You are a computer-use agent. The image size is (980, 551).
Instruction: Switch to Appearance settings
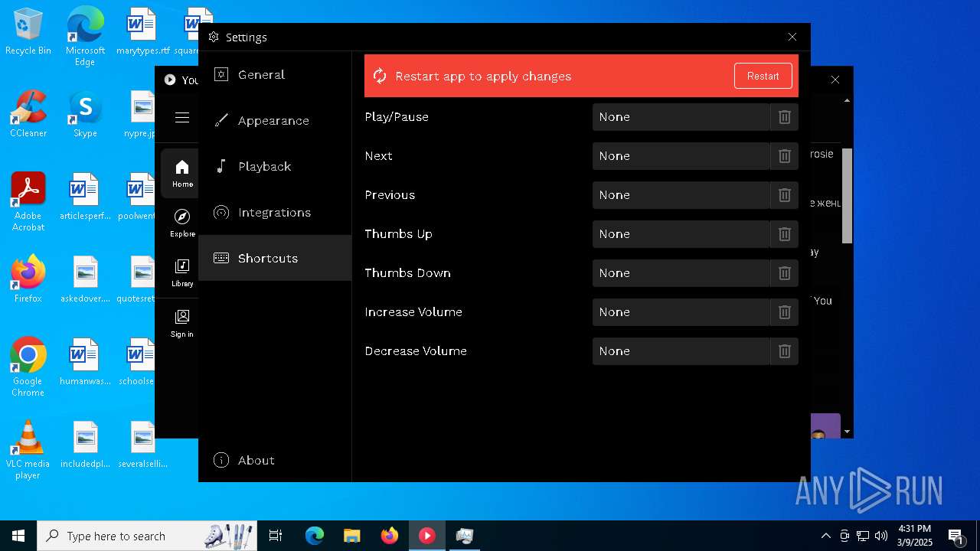point(275,120)
